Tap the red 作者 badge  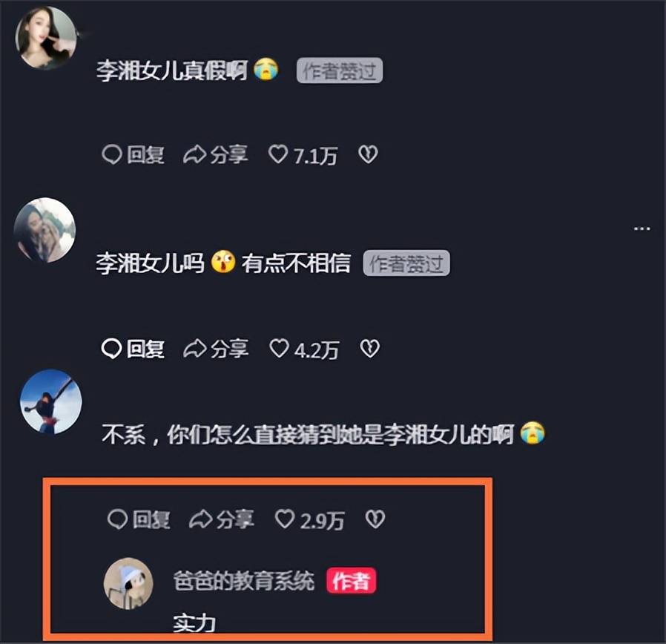[352, 581]
